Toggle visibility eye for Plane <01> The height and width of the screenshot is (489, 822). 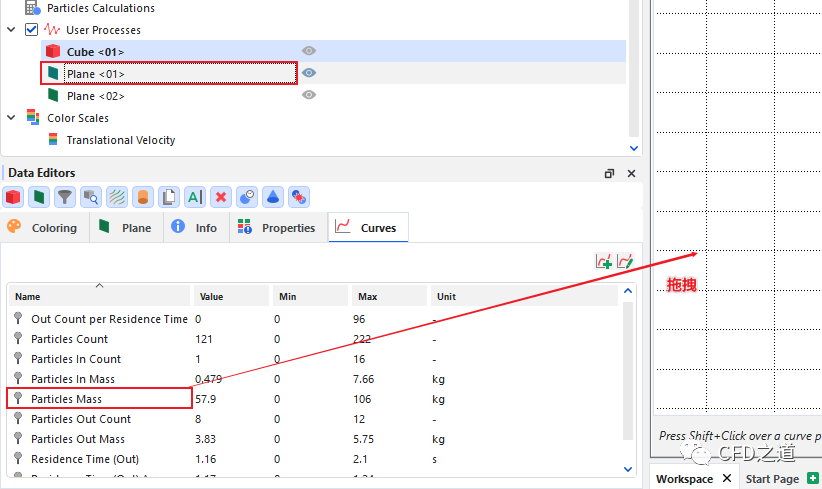coord(309,73)
